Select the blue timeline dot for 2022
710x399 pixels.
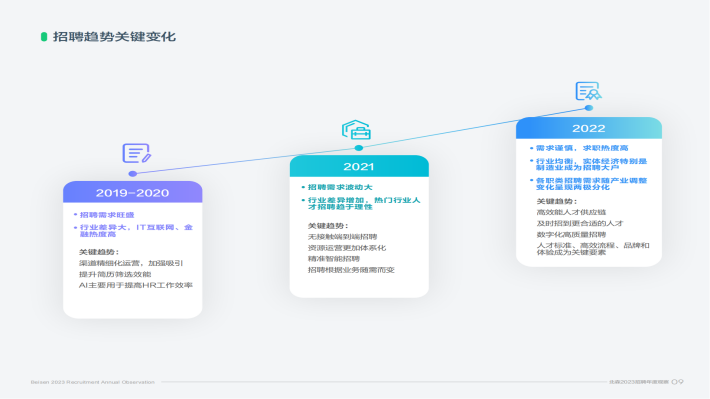(589, 108)
